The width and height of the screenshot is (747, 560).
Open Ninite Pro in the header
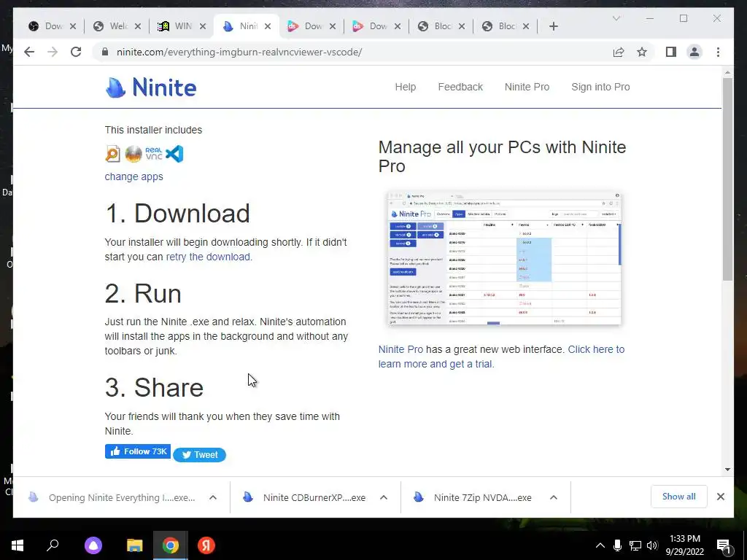(527, 87)
